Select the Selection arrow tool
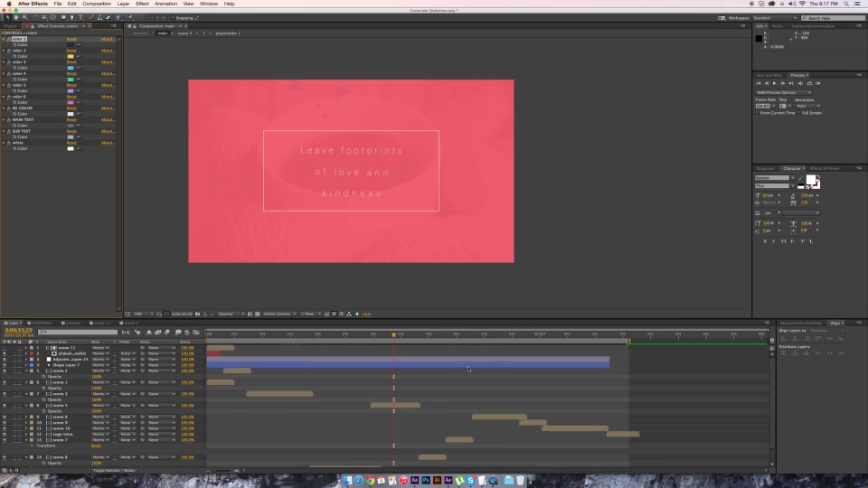Image resolution: width=868 pixels, height=488 pixels. pos(7,18)
